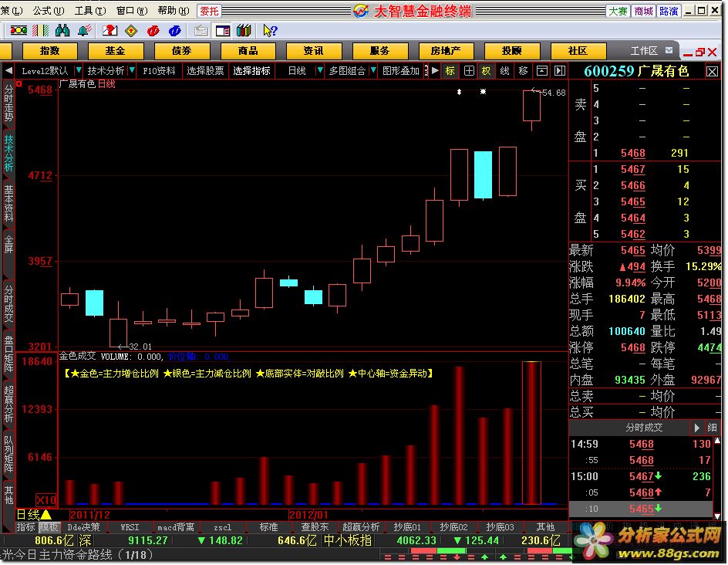Click the left arrow before Level2默认
Image resolution: width=728 pixels, height=565 pixels.
coord(8,71)
